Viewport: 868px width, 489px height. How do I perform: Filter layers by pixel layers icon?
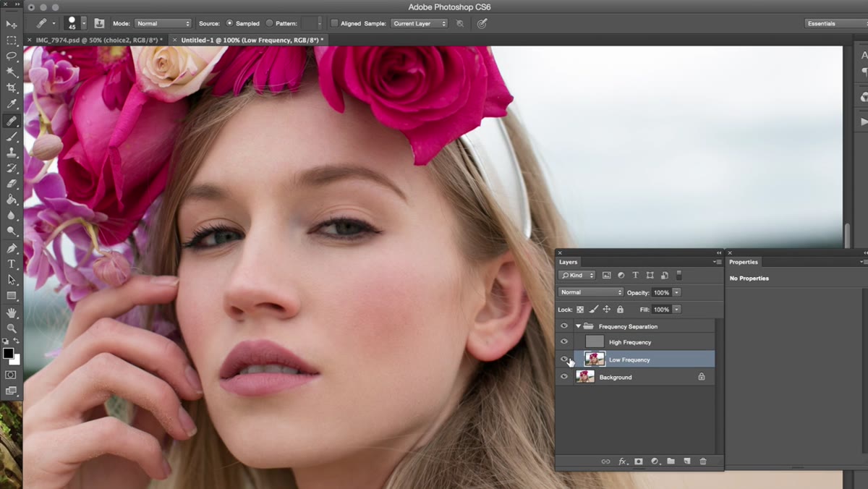pos(606,276)
